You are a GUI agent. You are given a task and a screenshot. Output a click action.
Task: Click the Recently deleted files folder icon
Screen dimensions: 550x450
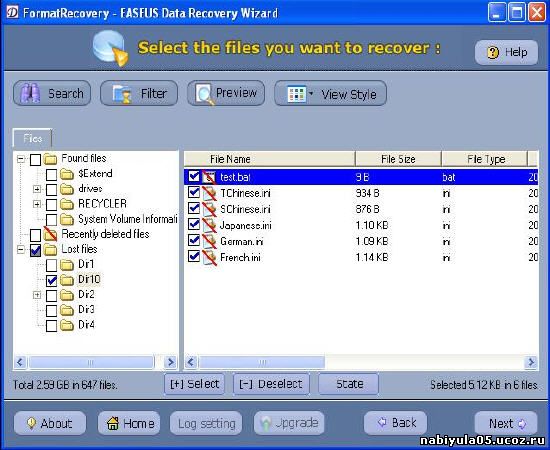[x=51, y=234]
